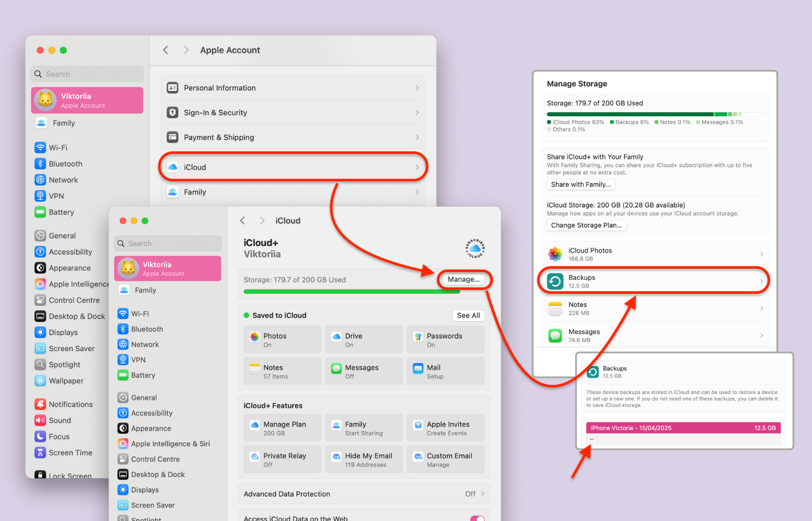
Task: Open Personal Information in Apple Account window
Action: (x=293, y=88)
